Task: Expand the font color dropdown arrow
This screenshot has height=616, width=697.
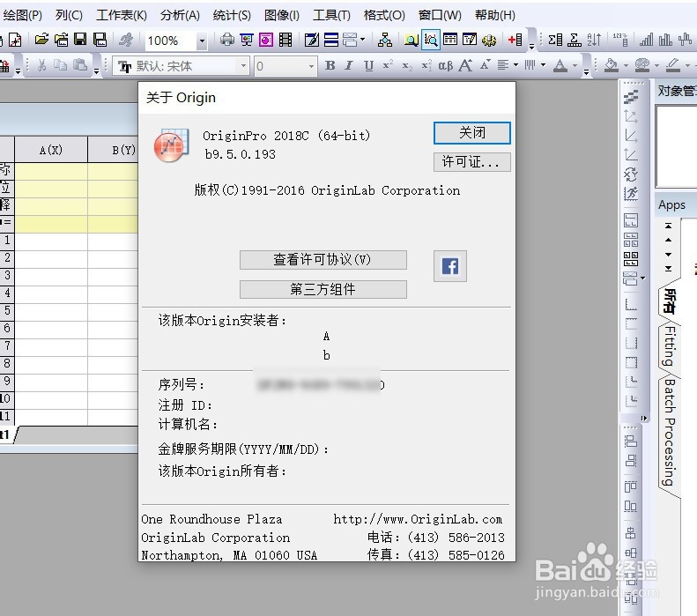Action: (x=575, y=66)
